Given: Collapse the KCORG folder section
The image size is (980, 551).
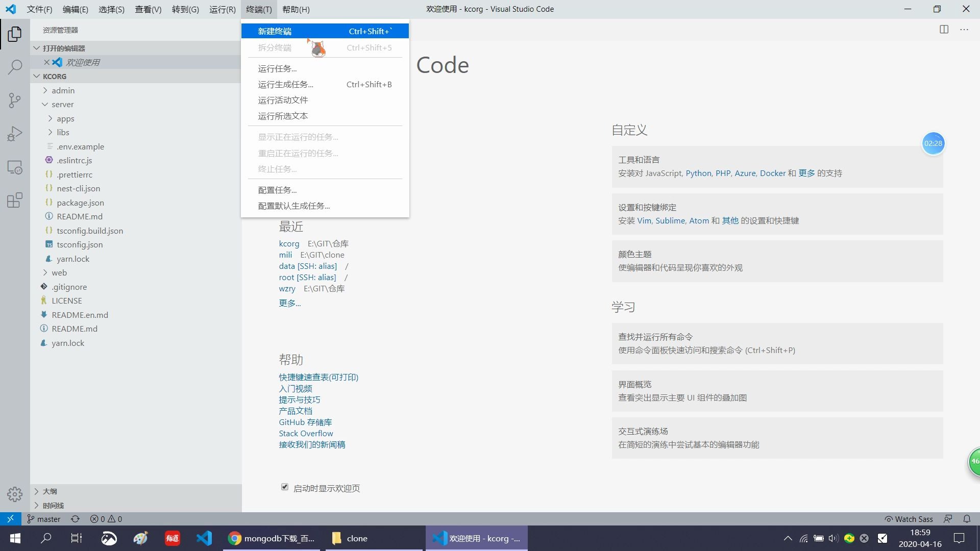Looking at the screenshot, I should tap(135, 76).
